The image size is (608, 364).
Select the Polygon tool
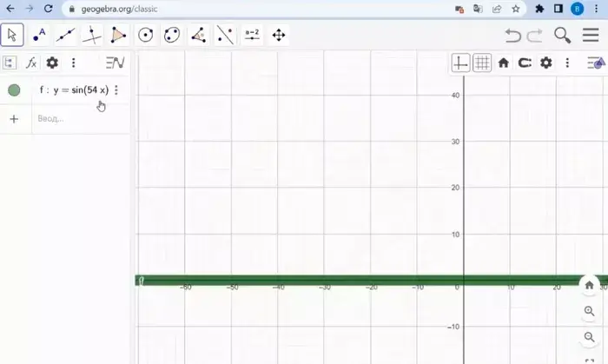[x=118, y=35]
